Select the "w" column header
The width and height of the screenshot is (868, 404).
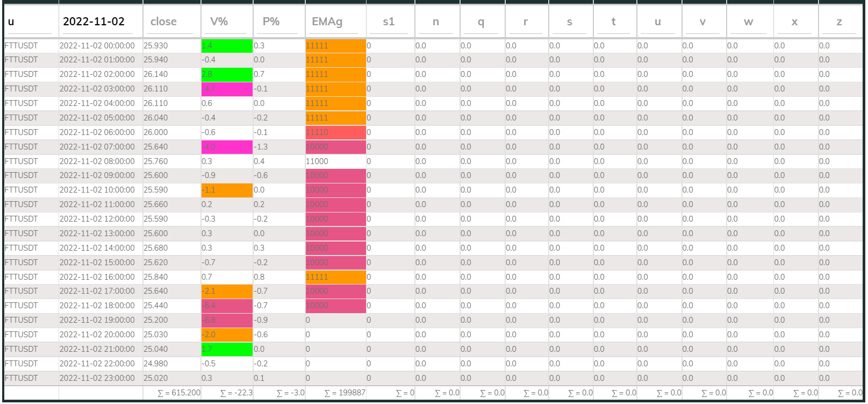[748, 22]
